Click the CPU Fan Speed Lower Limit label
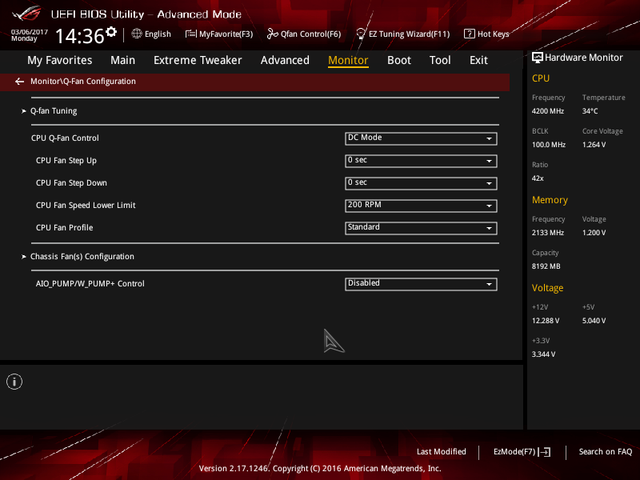640x480 pixels. (x=85, y=205)
